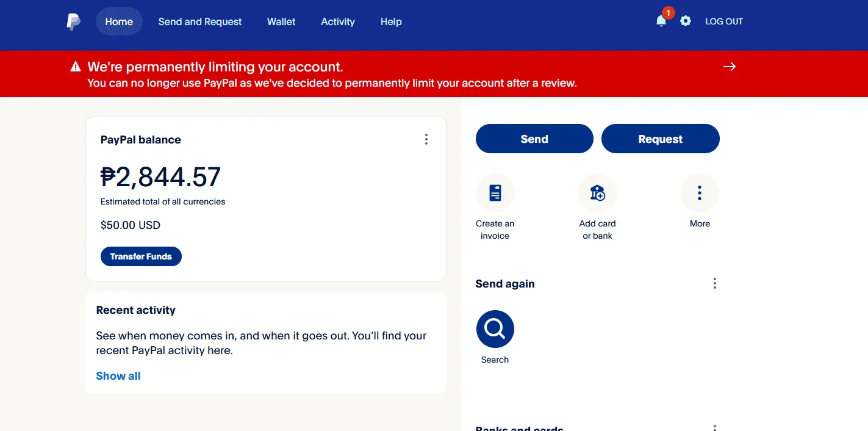Click the Search label under Send again

(x=495, y=360)
